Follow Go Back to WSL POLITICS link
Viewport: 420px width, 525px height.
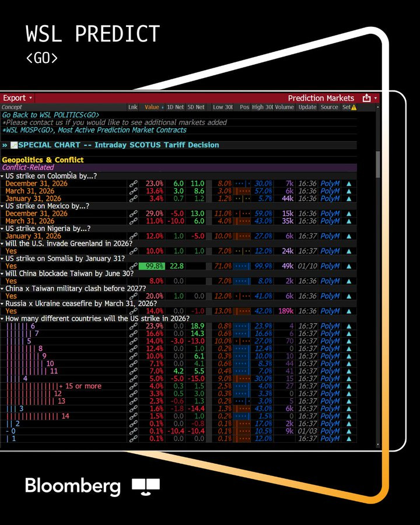[x=51, y=115]
